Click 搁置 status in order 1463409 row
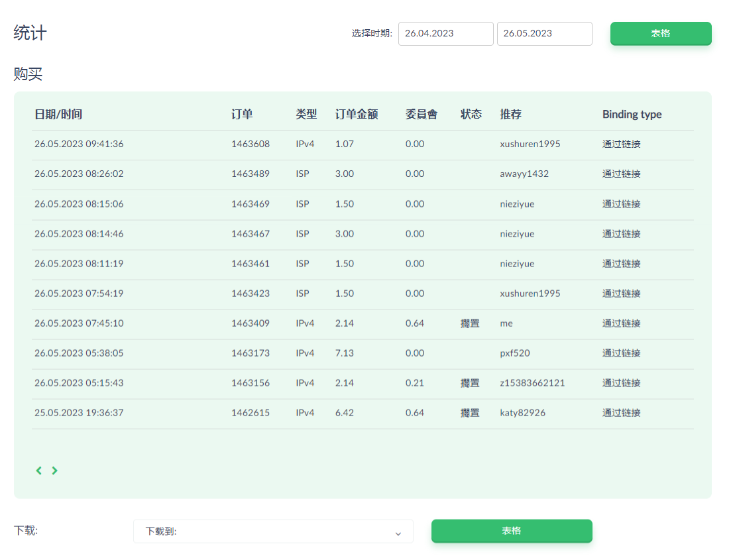This screenshot has height=560, width=735. tap(470, 323)
